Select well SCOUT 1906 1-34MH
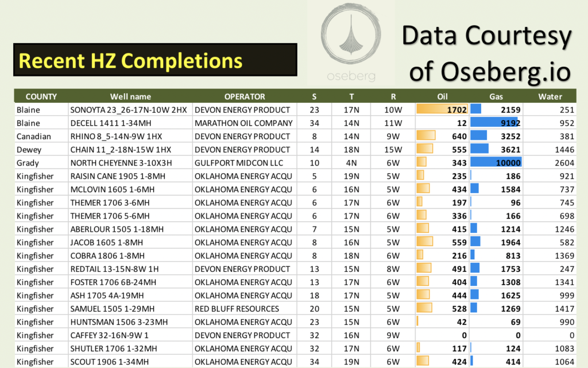Image resolution: width=588 pixels, height=368 pixels. pos(110,362)
